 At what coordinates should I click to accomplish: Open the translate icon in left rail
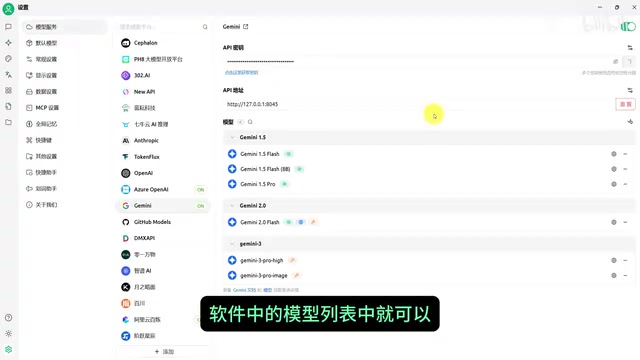coord(8,75)
